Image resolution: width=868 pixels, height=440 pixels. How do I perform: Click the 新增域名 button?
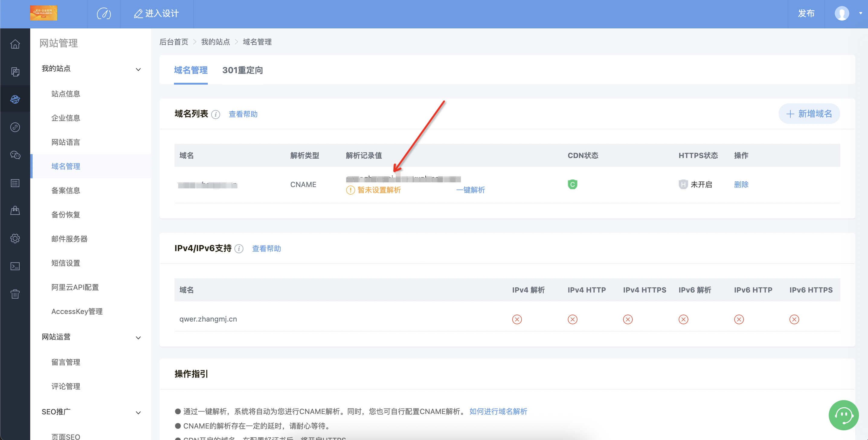(x=809, y=114)
